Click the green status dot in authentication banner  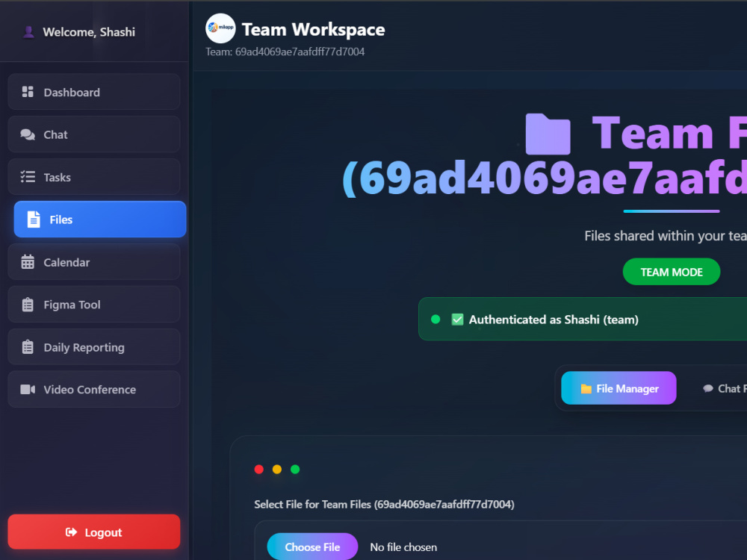coord(436,319)
